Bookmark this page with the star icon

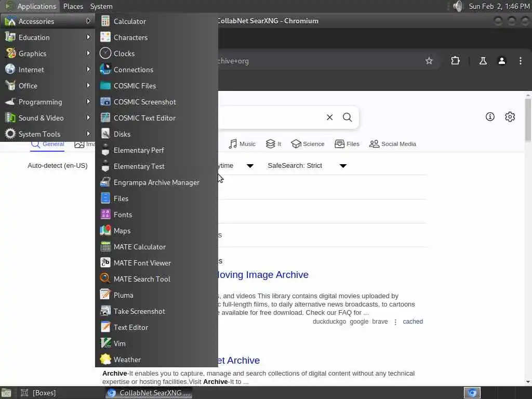click(x=429, y=61)
